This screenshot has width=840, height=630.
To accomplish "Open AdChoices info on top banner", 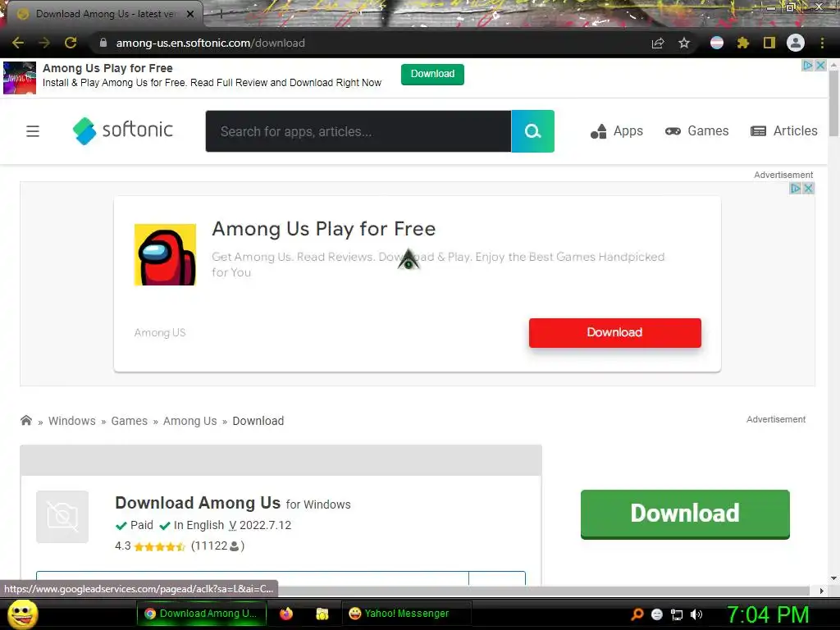I will [x=807, y=66].
